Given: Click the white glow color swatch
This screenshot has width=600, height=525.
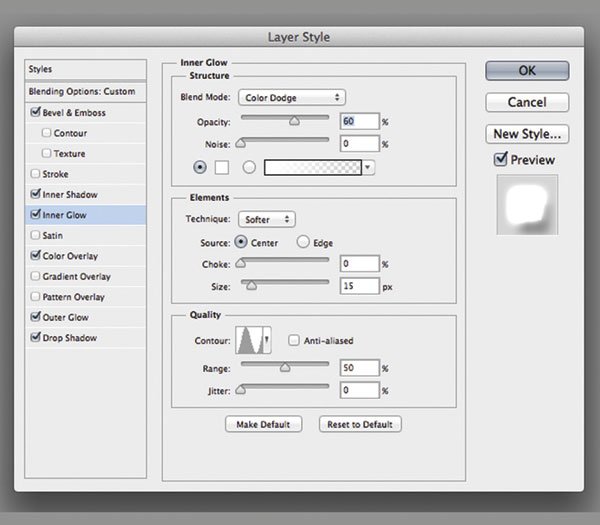Looking at the screenshot, I should (x=223, y=168).
